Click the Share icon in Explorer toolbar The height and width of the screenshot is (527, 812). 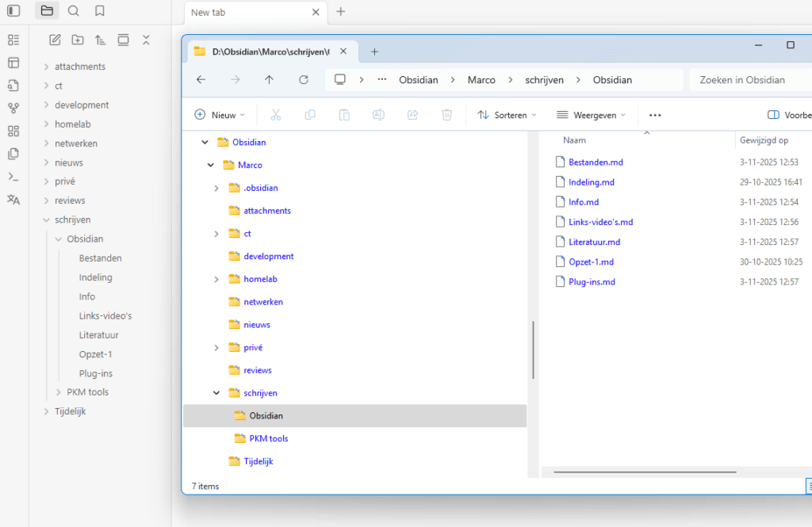click(412, 115)
